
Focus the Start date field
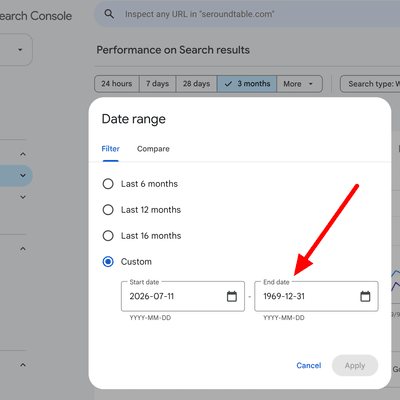click(183, 296)
